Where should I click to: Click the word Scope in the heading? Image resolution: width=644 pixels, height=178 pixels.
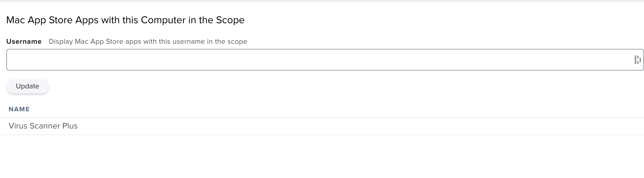(230, 20)
